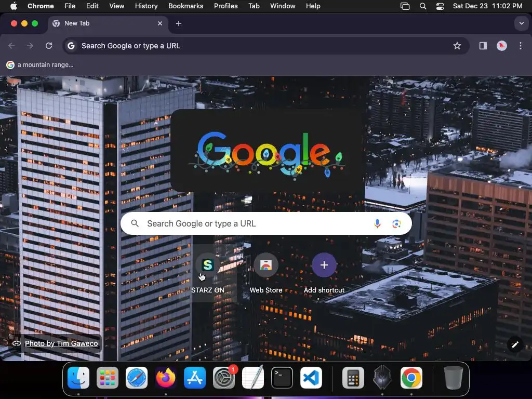Open the 'a mountain range...' bookmark
Screen dimensions: 532x399
coord(40,65)
